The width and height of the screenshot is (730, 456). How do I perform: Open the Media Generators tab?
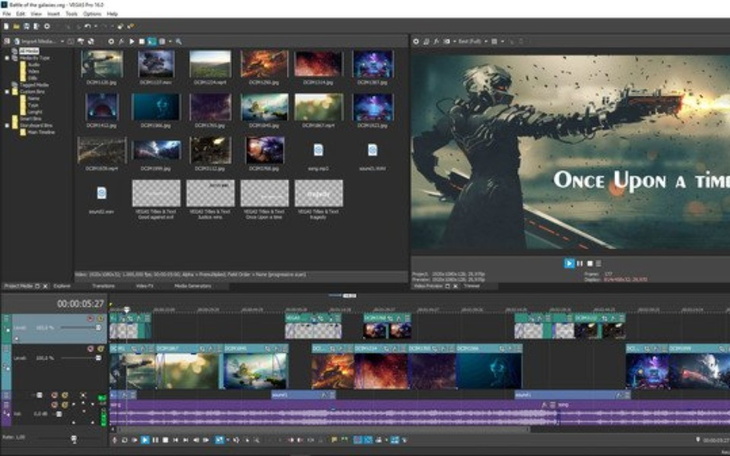pos(193,285)
